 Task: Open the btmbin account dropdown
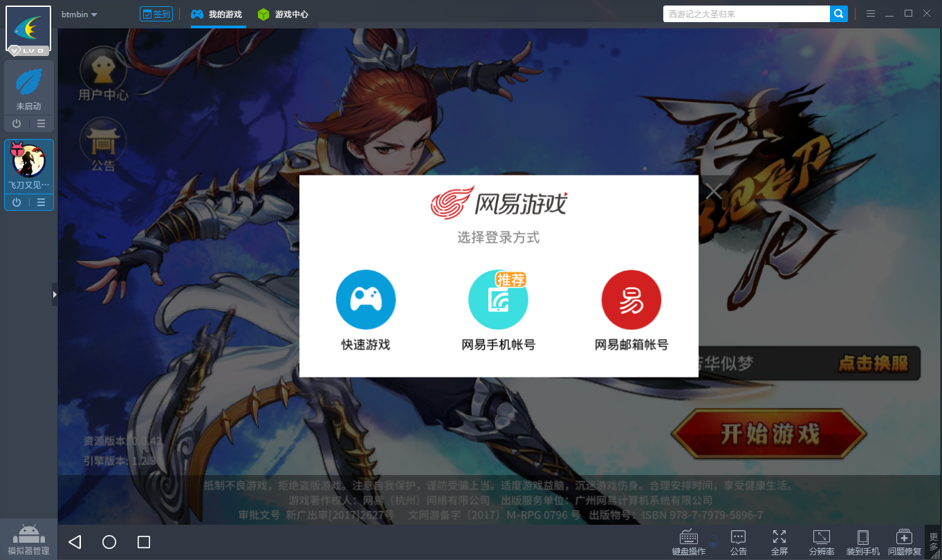tap(79, 15)
